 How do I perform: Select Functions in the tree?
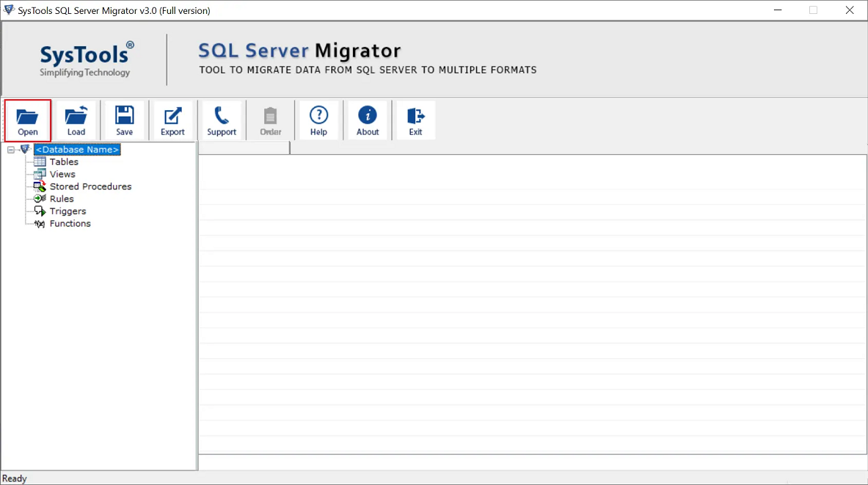70,224
